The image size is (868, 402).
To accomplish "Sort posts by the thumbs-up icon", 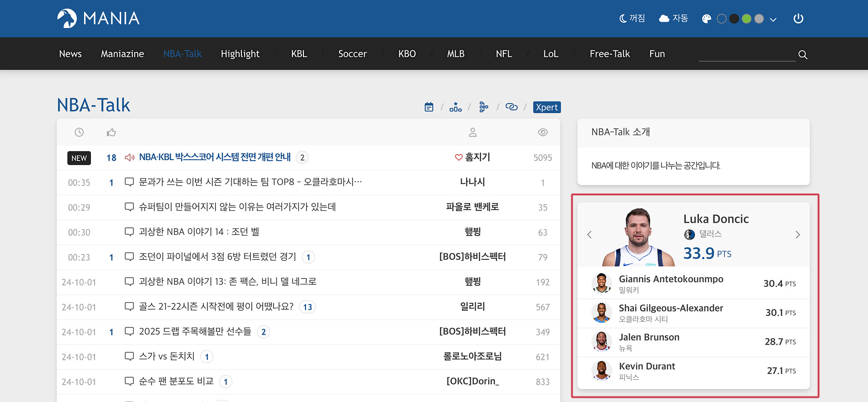I will click(x=111, y=132).
